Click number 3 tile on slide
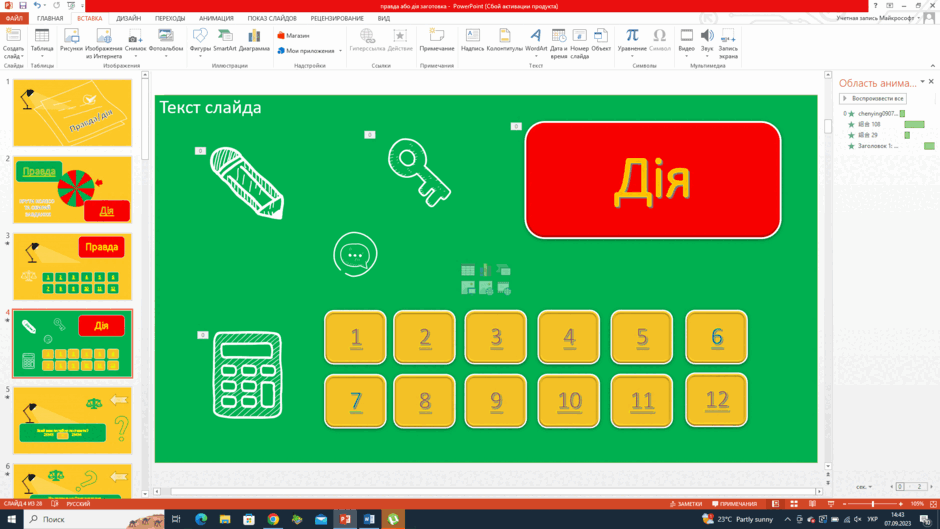 point(495,337)
